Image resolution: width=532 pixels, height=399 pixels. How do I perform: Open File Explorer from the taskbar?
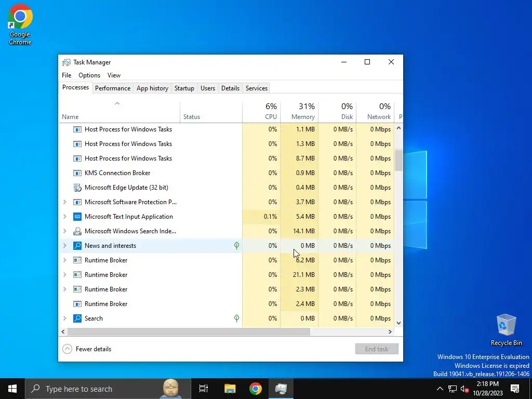tap(230, 389)
